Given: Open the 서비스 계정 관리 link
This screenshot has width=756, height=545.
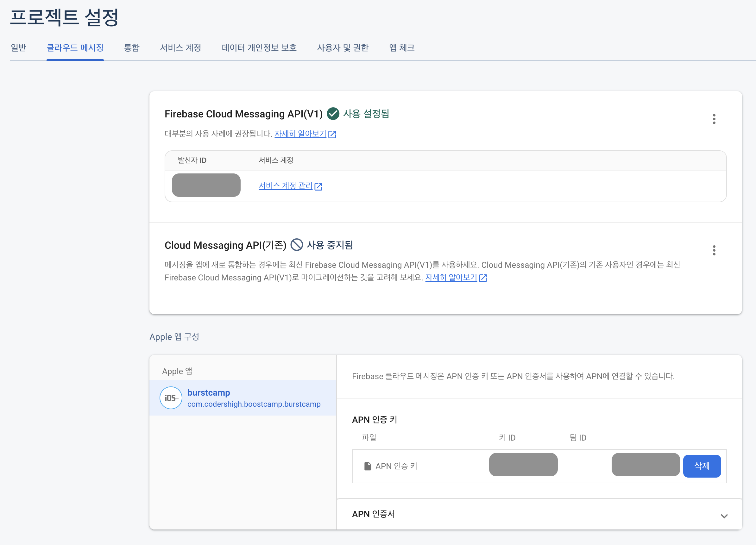Looking at the screenshot, I should click(x=285, y=186).
